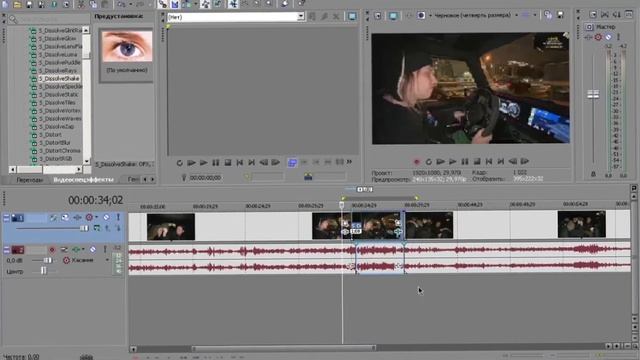Select S_DissolveZap in the effects list
This screenshot has height=360, width=640.
coord(56,127)
